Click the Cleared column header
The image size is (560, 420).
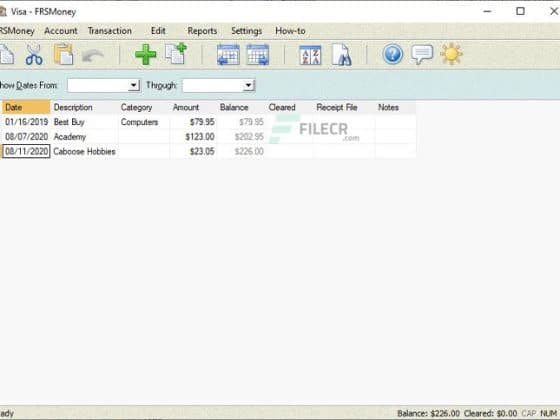click(x=289, y=108)
